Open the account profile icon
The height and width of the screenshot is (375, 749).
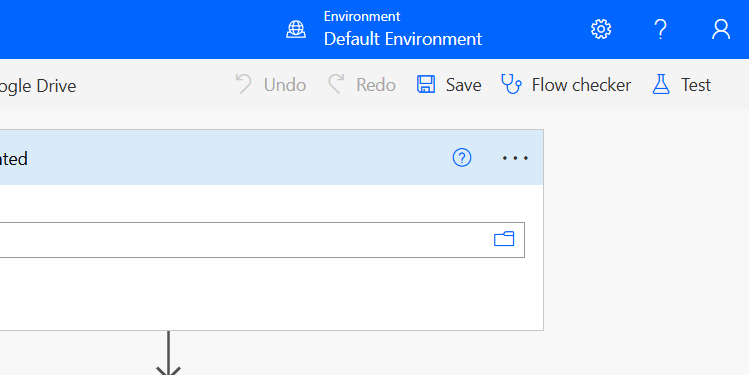coord(721,30)
